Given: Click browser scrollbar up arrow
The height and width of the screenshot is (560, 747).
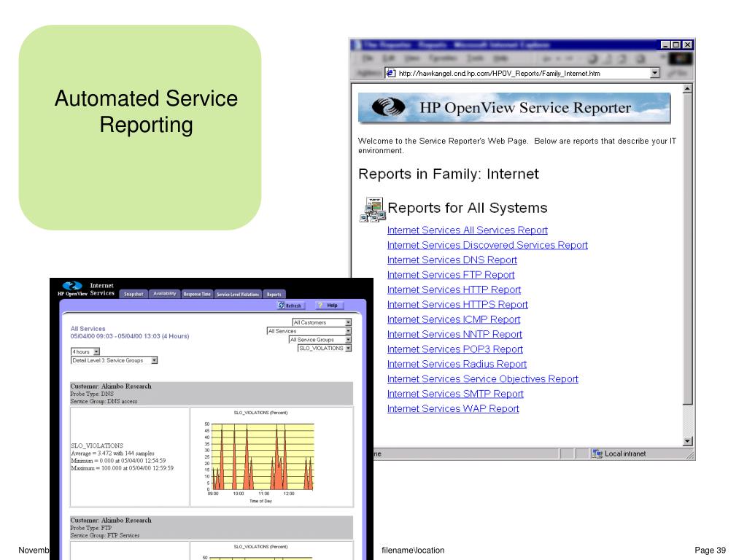Looking at the screenshot, I should pos(687,88).
